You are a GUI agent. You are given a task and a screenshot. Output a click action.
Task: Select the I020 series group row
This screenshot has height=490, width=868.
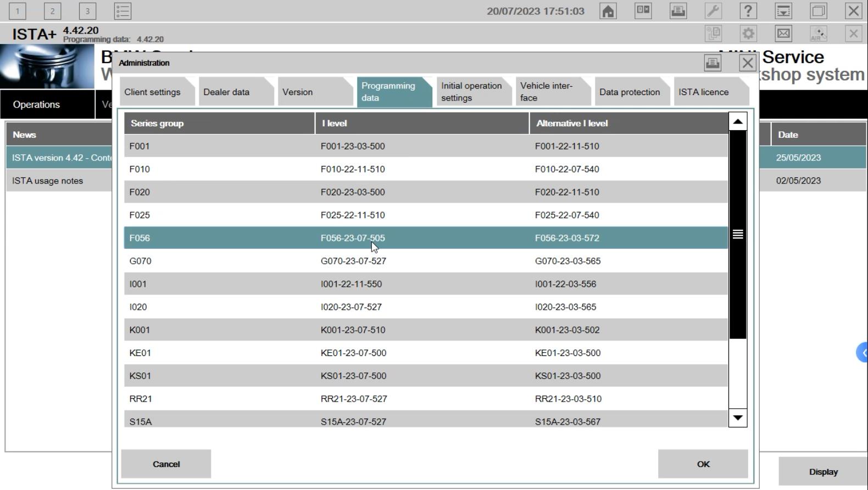pyautogui.click(x=426, y=307)
